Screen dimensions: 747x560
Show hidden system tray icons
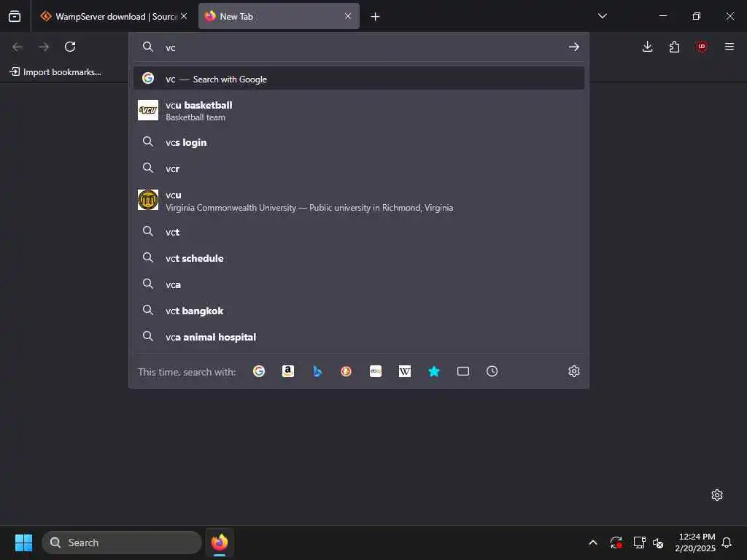[x=593, y=542]
